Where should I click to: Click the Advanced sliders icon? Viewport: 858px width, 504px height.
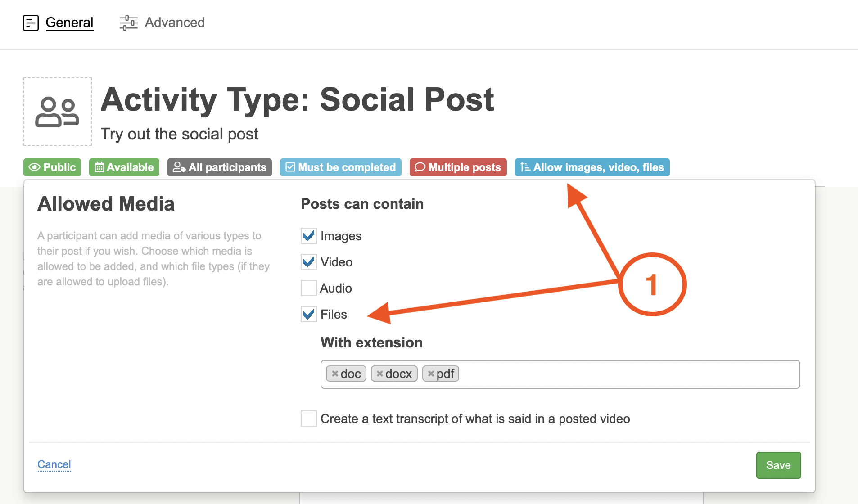click(128, 22)
